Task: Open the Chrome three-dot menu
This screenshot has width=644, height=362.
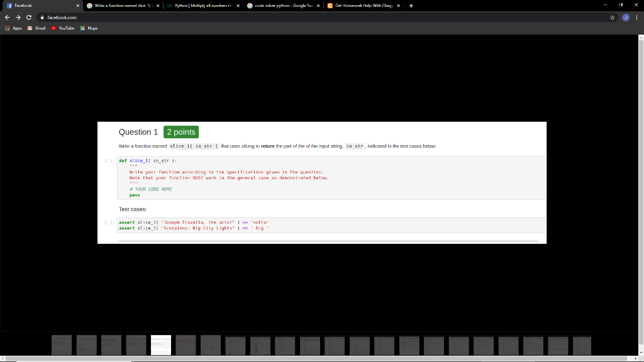Action: (x=636, y=17)
